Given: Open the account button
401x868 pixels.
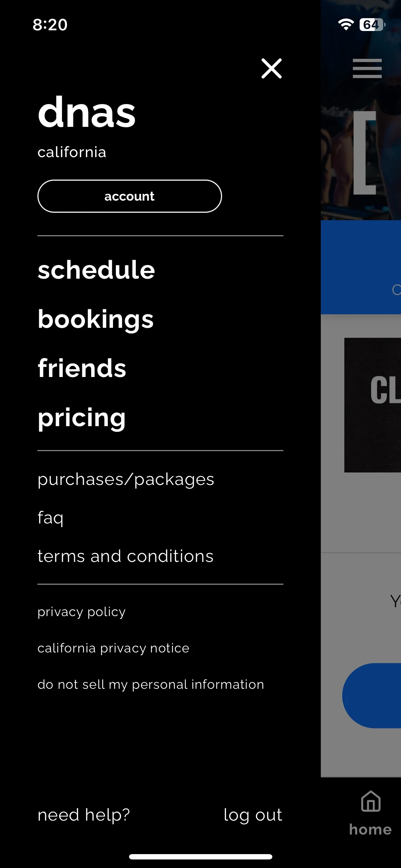Looking at the screenshot, I should [130, 196].
